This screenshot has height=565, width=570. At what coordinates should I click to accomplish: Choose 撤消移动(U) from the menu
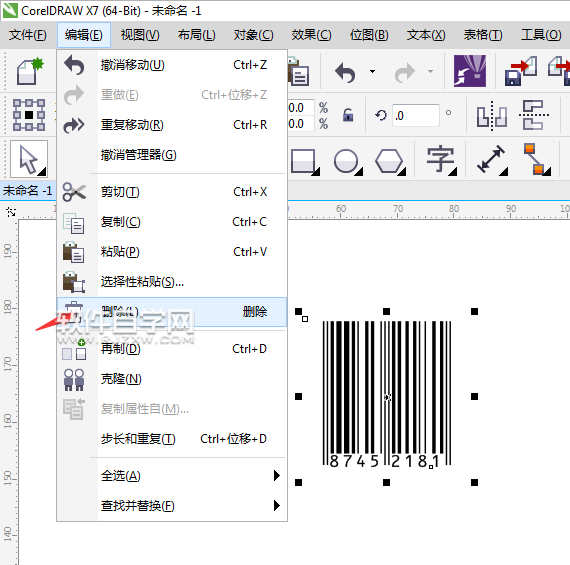click(x=172, y=65)
